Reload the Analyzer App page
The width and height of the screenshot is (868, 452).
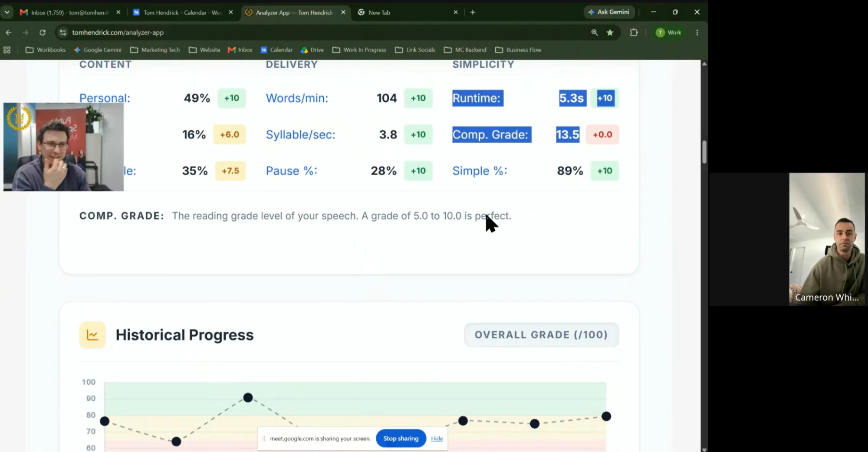click(42, 33)
